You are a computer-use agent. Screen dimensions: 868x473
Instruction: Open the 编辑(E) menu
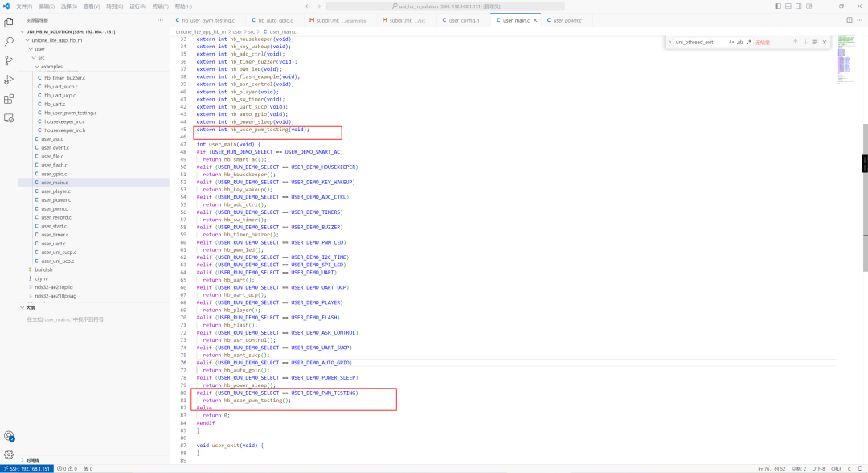click(47, 6)
